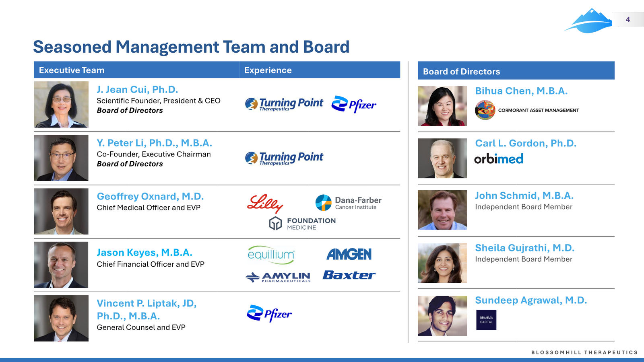Select Turning Point logo beside Peter Li

(284, 158)
